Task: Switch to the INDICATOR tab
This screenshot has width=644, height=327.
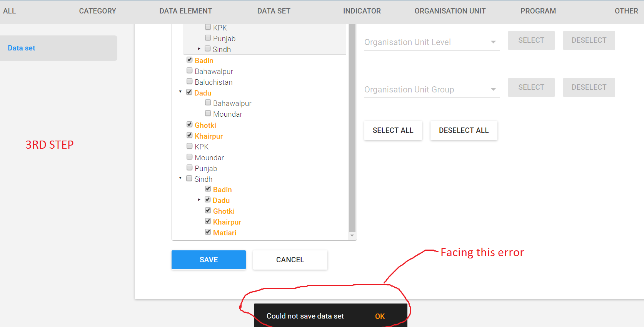Action: point(362,11)
